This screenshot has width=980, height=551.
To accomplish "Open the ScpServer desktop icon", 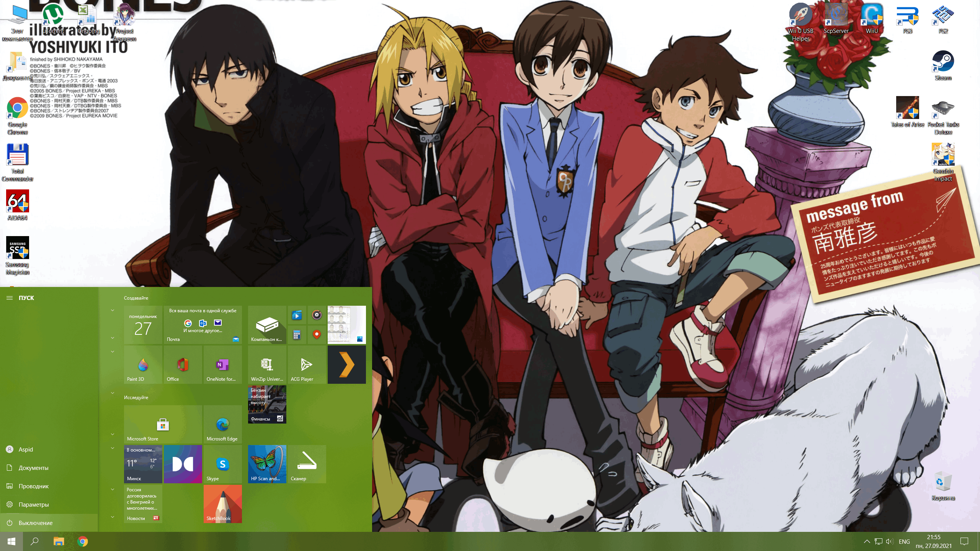I will pos(836,19).
